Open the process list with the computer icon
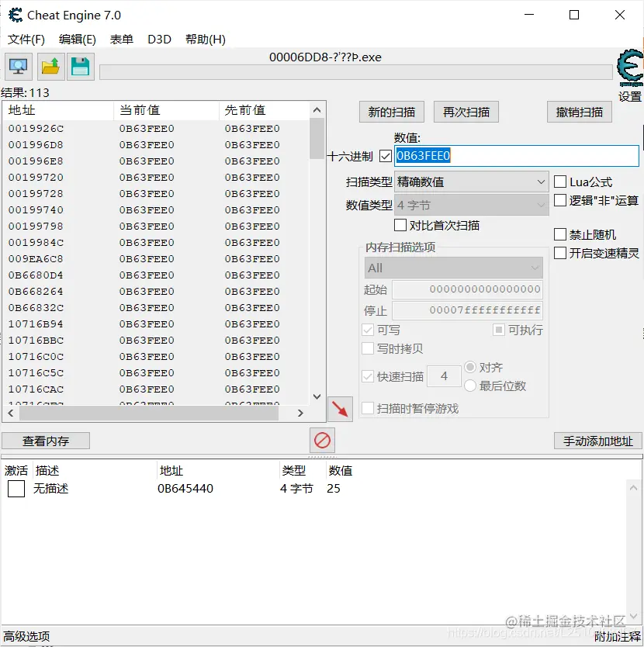 17,67
